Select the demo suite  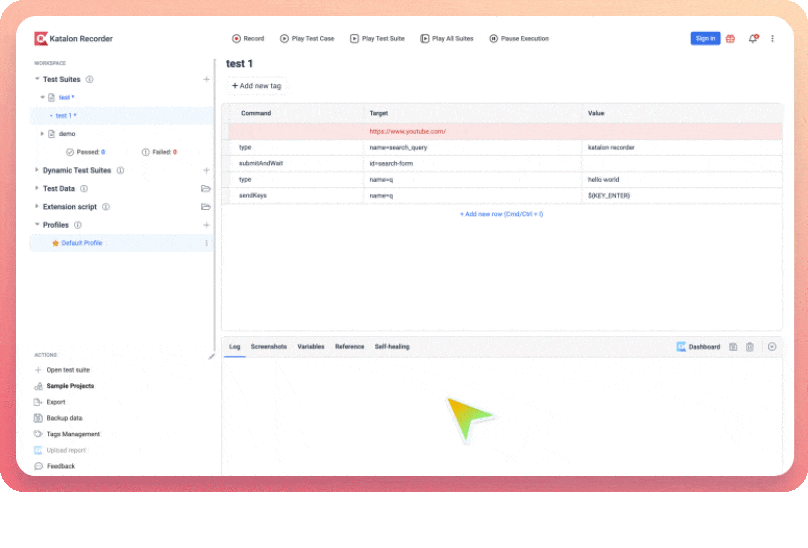click(x=67, y=134)
